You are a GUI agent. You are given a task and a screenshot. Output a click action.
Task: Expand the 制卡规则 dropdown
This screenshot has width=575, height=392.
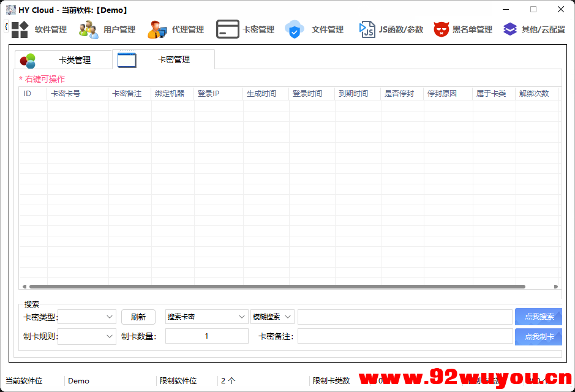[x=86, y=336]
